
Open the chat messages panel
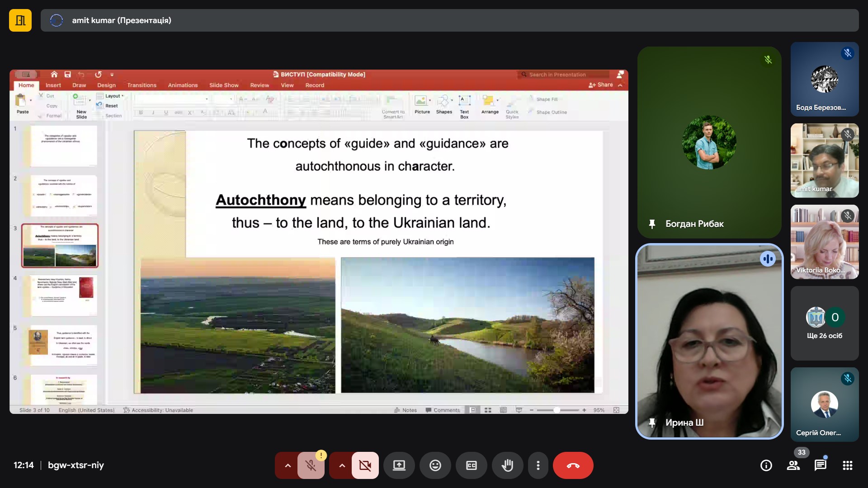coord(820,465)
